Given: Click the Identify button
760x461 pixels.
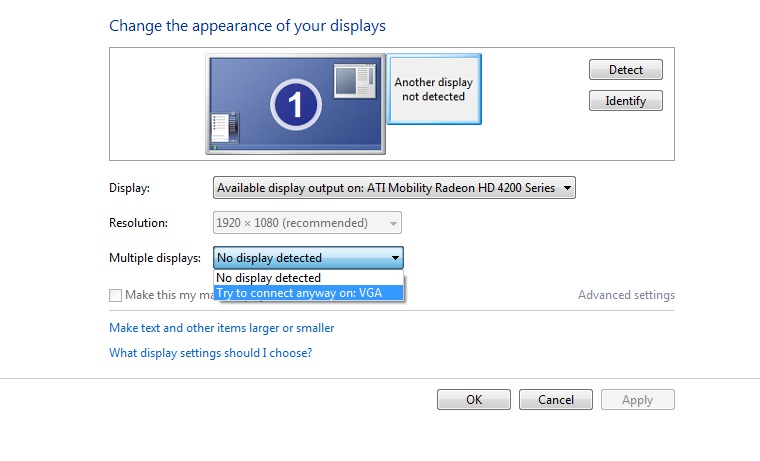Looking at the screenshot, I should pyautogui.click(x=626, y=101).
